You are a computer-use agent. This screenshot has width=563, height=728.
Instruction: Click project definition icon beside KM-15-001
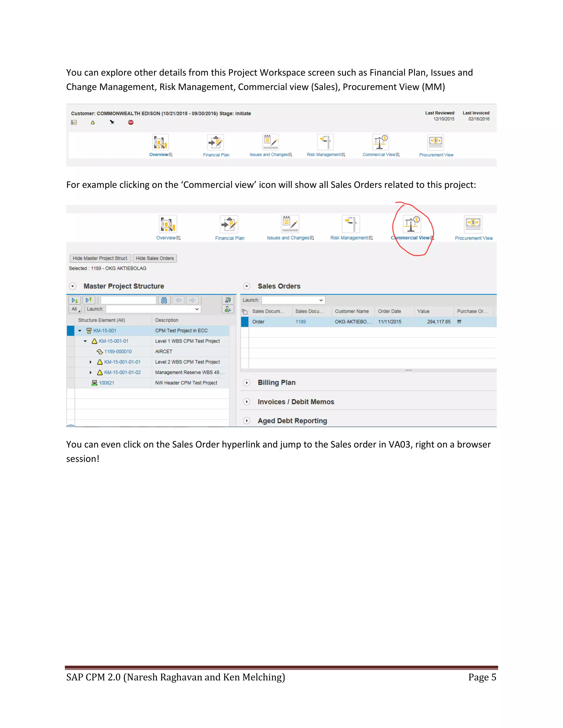click(x=89, y=331)
